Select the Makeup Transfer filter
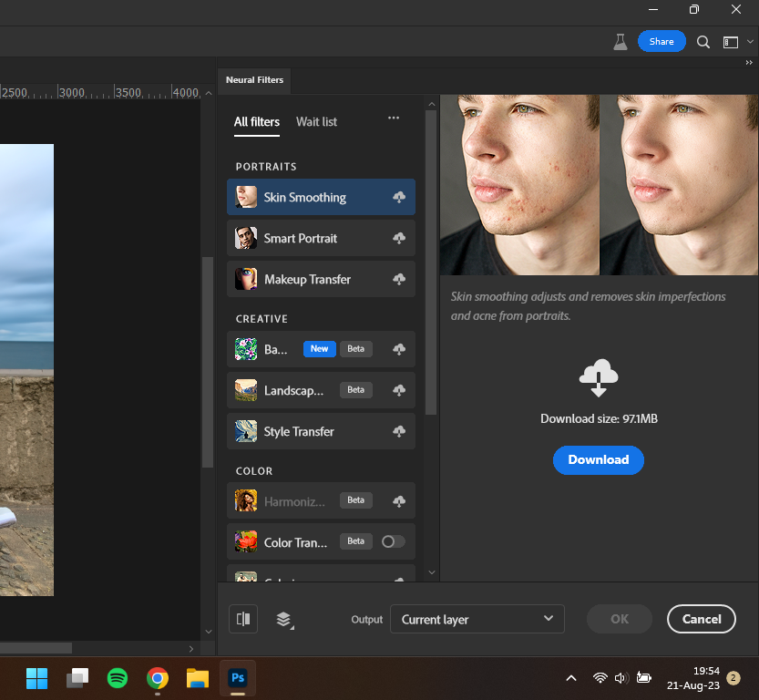The image size is (759, 700). coord(321,279)
